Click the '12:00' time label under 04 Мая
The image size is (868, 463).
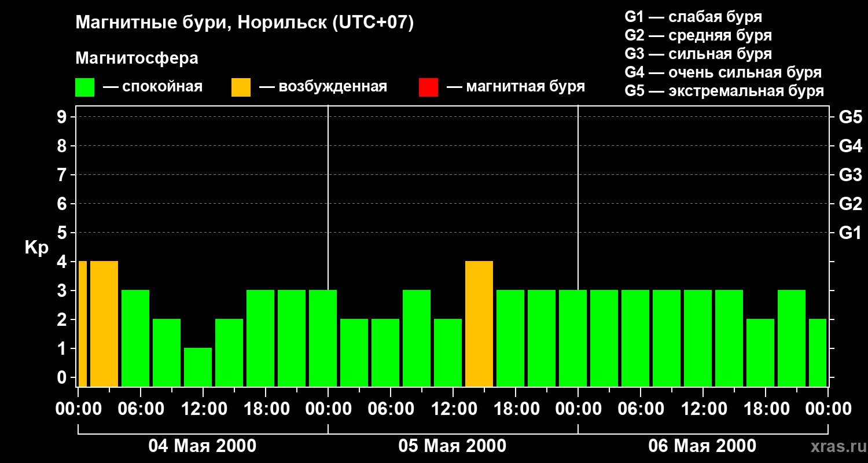203,409
